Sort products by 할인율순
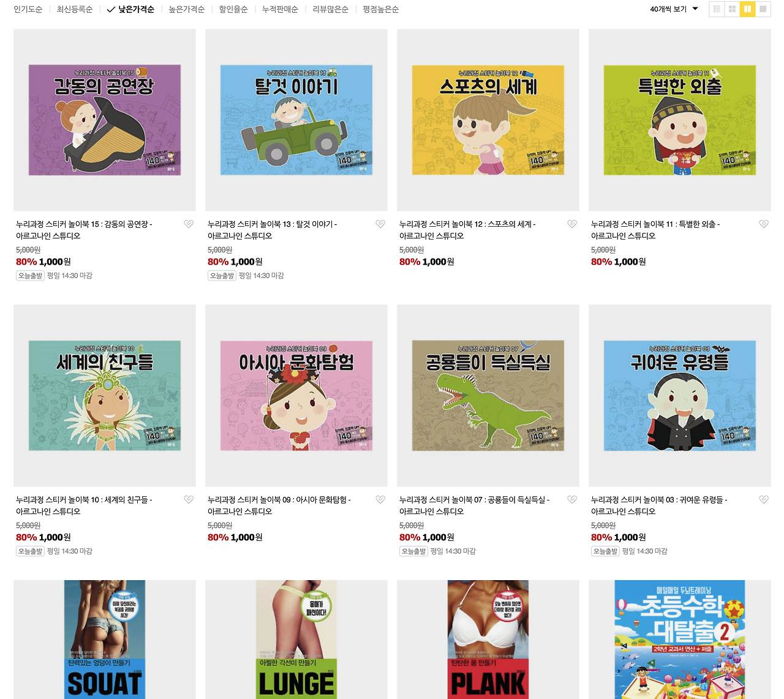The image size is (784, 699). pyautogui.click(x=233, y=9)
